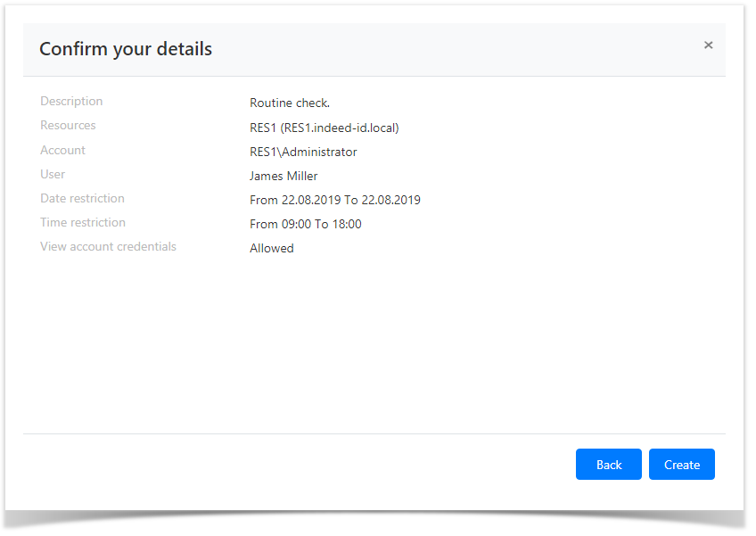Image resolution: width=756 pixels, height=536 pixels.
Task: Select the Resources field label
Action: pyautogui.click(x=68, y=126)
